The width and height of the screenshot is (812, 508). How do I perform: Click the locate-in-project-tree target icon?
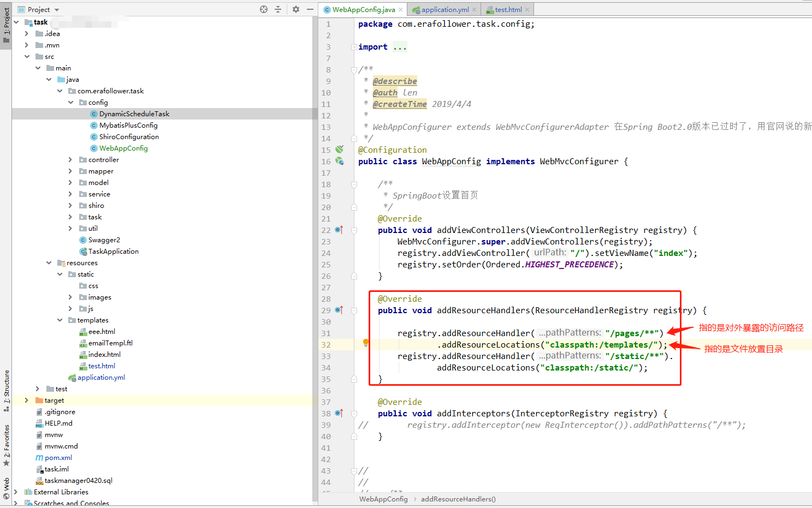coord(264,9)
